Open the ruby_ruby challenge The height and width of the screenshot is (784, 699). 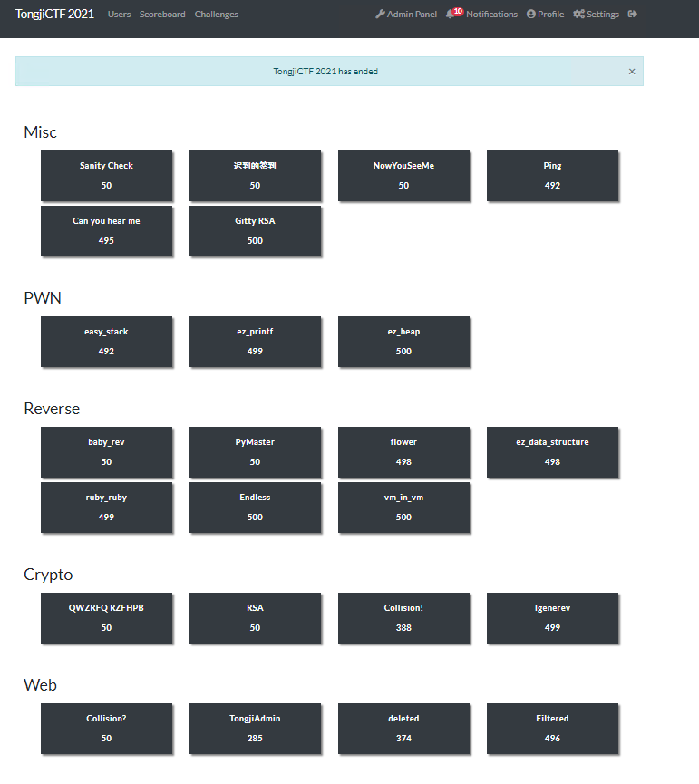point(106,508)
